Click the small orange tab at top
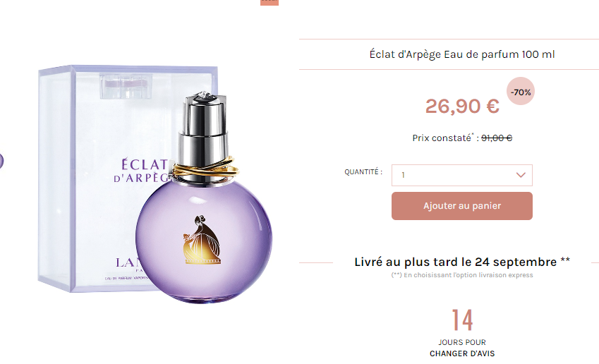The height and width of the screenshot is (364, 599). [x=270, y=2]
